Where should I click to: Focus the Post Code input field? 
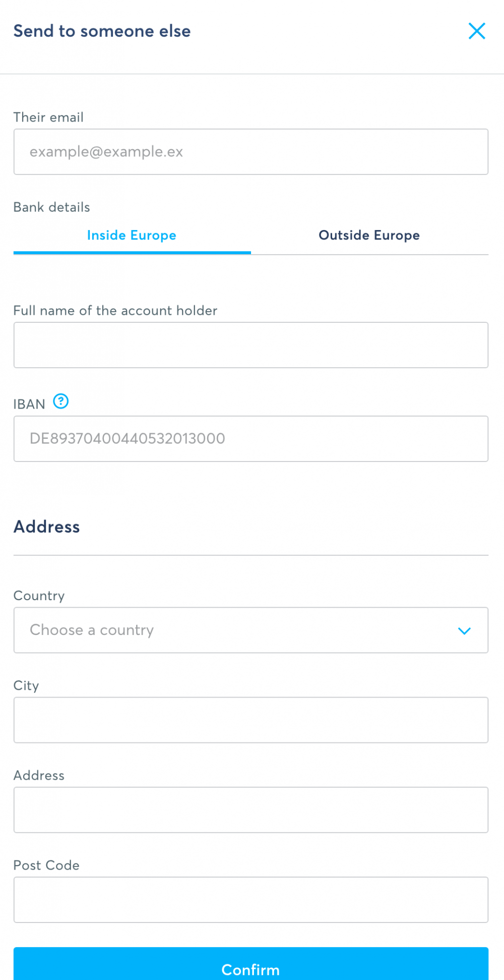tap(250, 899)
